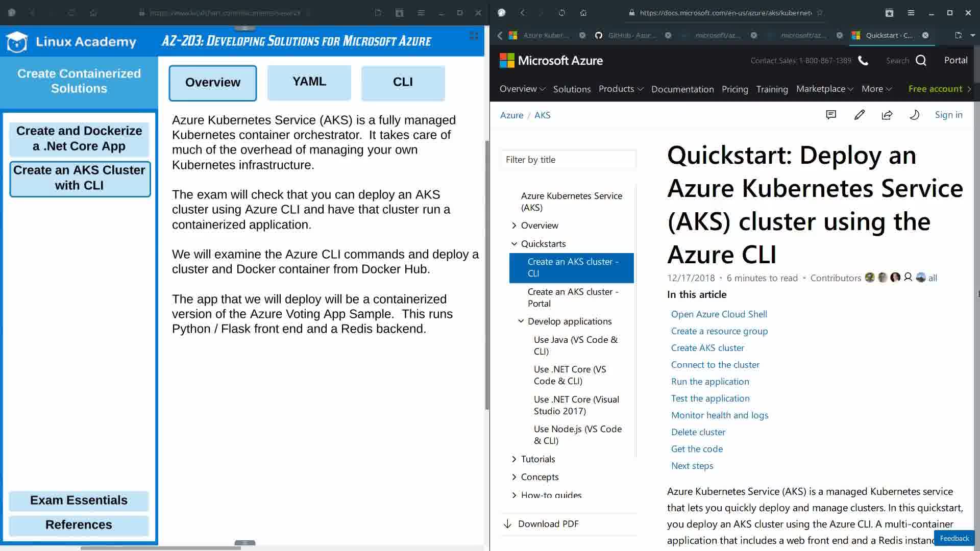The height and width of the screenshot is (551, 980).
Task: Go to browser home in right window
Action: 583,13
